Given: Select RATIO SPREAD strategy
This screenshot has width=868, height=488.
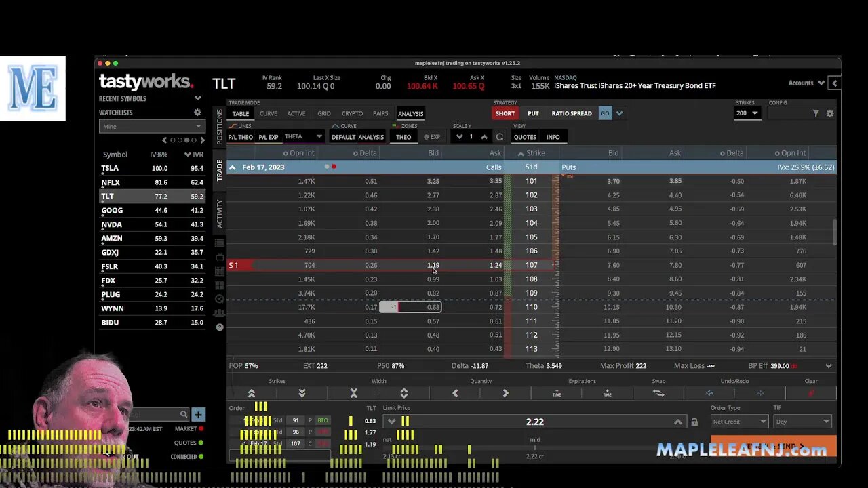Looking at the screenshot, I should [572, 113].
